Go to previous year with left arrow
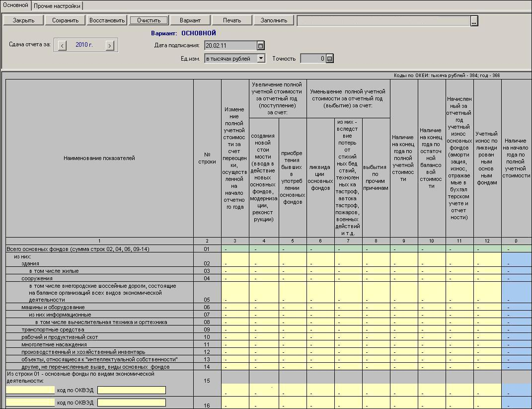The height and width of the screenshot is (409, 532). [x=62, y=46]
